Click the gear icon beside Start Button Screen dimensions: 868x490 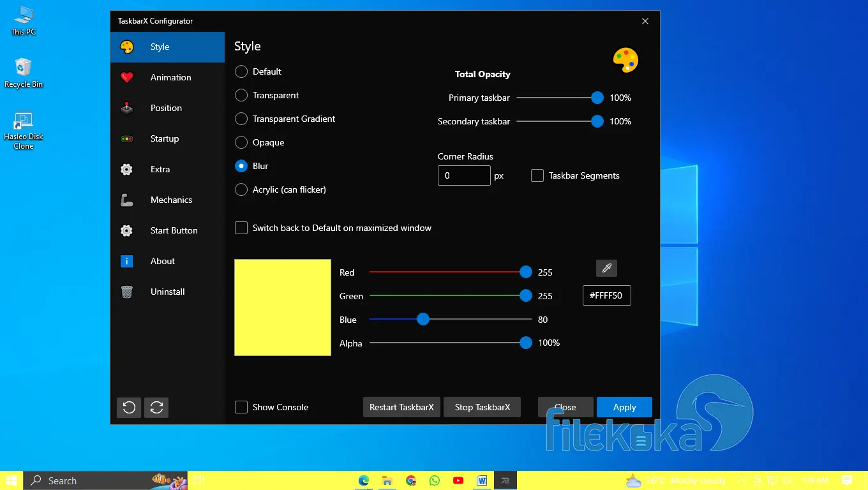point(127,230)
